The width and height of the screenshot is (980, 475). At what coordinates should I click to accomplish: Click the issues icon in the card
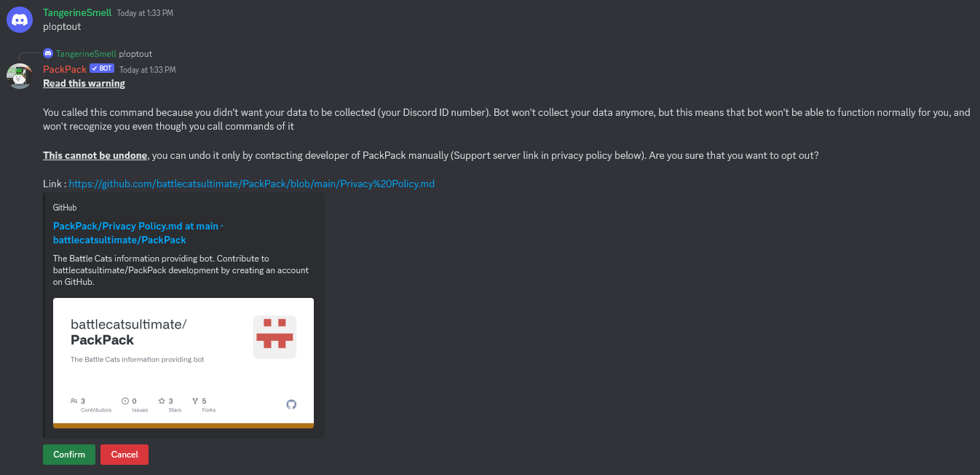(125, 401)
